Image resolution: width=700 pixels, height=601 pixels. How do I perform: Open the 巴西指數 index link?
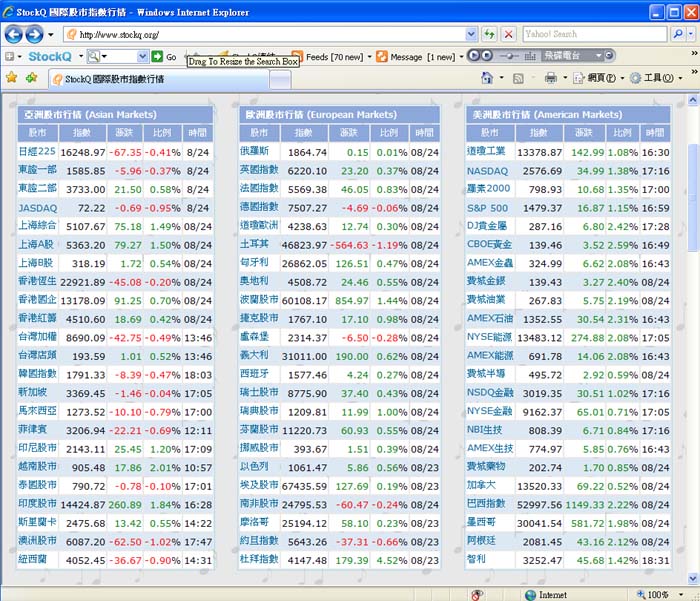click(x=486, y=504)
